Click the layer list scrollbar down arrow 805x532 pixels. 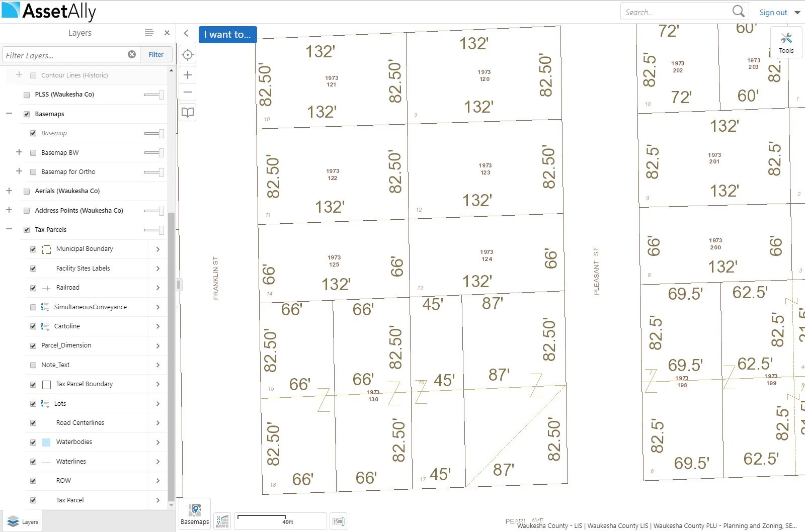tap(172, 505)
